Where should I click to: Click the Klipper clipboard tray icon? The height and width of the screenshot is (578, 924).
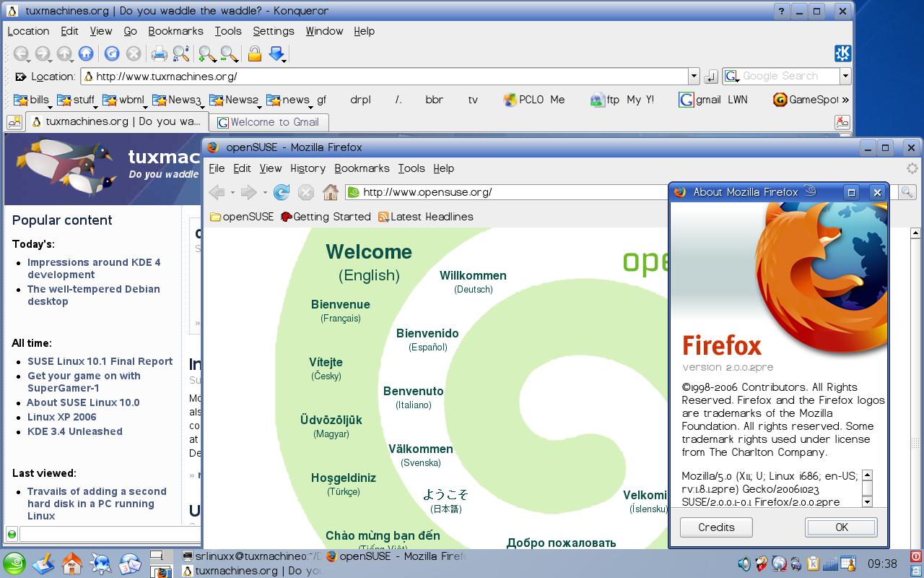pyautogui.click(x=814, y=564)
